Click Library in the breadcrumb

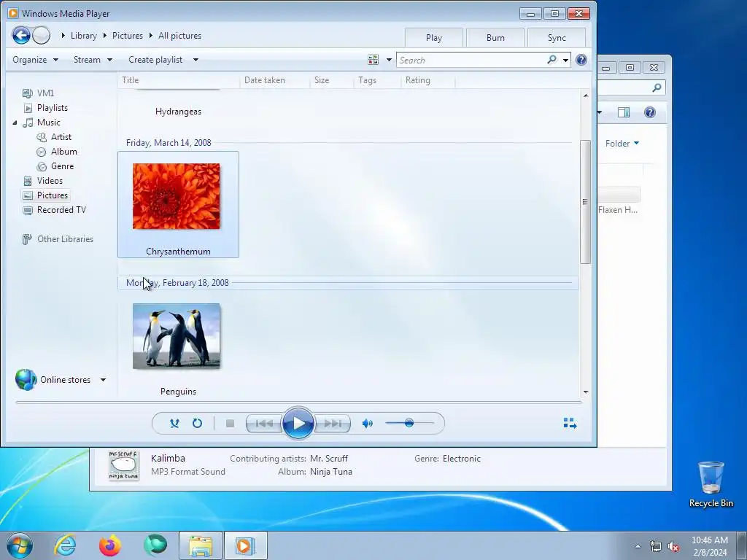[x=83, y=36]
